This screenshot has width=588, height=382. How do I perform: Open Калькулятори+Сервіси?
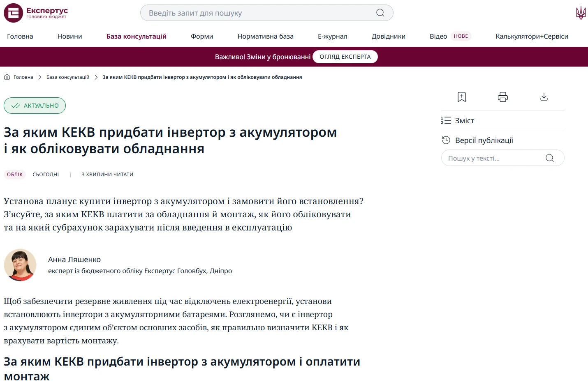[532, 36]
